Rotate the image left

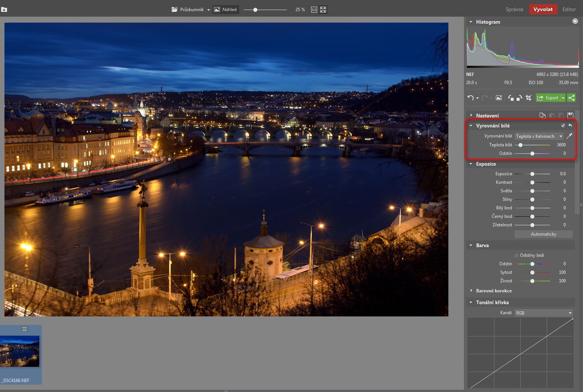click(511, 98)
